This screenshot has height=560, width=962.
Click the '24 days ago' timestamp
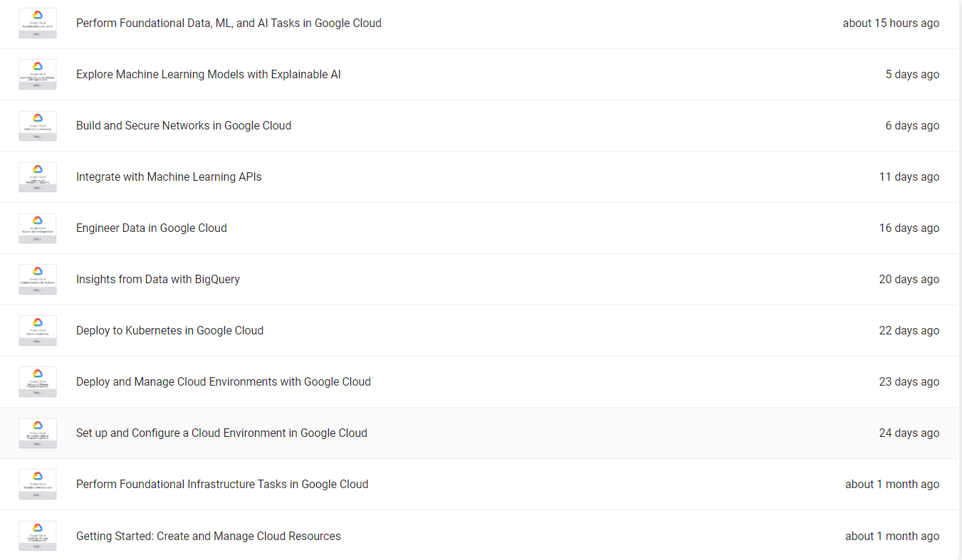click(909, 433)
